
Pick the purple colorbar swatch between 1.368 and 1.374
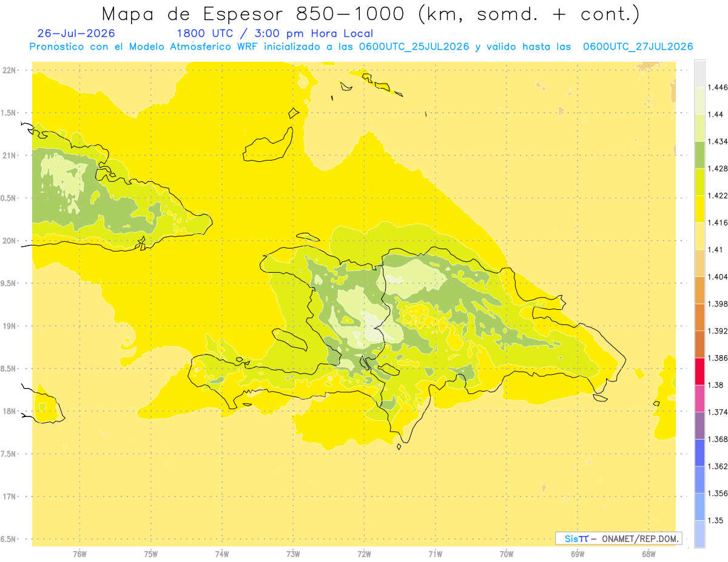tap(699, 426)
